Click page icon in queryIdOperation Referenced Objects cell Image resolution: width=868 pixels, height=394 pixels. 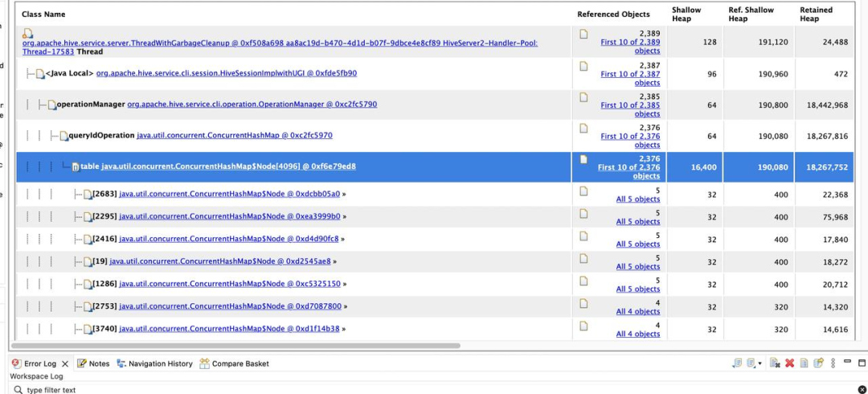[x=583, y=128]
